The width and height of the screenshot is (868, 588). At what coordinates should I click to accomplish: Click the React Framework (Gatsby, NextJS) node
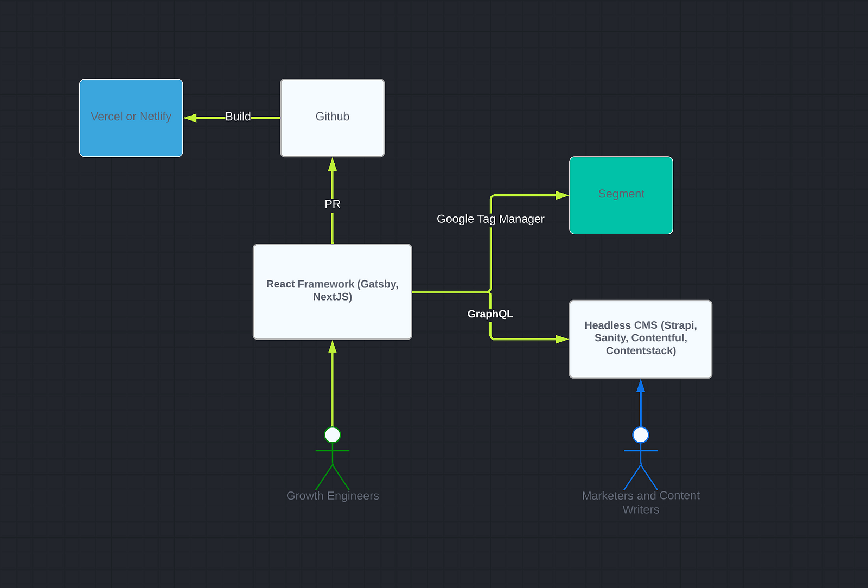(x=332, y=291)
